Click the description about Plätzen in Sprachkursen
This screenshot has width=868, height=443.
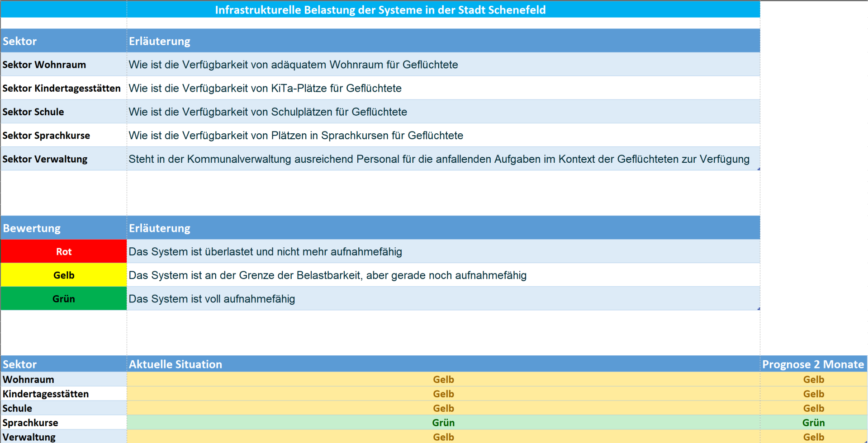click(x=443, y=135)
